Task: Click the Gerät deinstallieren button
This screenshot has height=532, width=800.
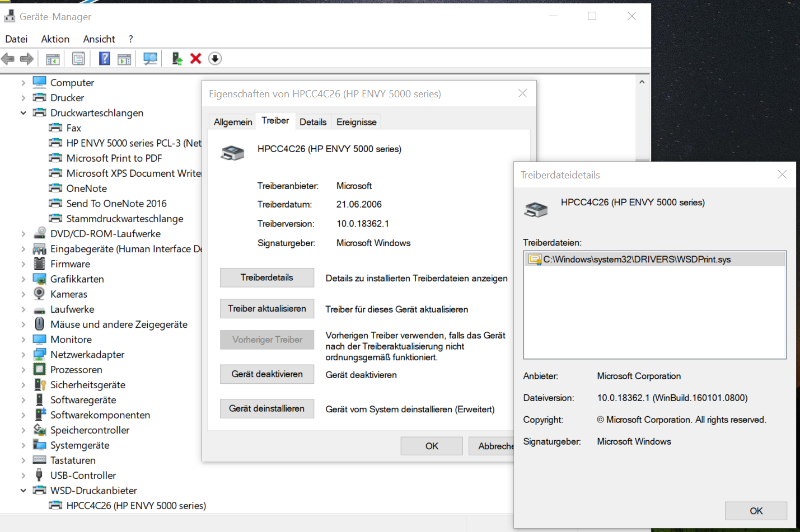Action: tap(267, 409)
